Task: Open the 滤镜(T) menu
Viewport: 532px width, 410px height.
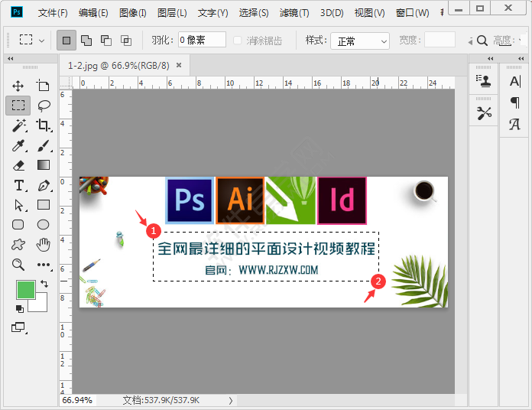Action: point(294,13)
